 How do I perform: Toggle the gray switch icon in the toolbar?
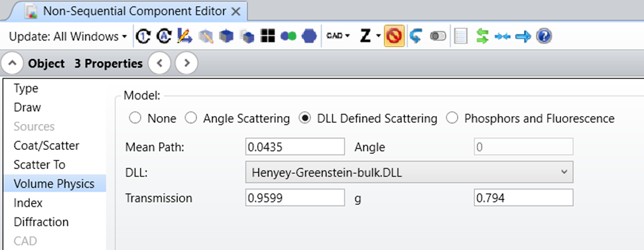pos(438,36)
